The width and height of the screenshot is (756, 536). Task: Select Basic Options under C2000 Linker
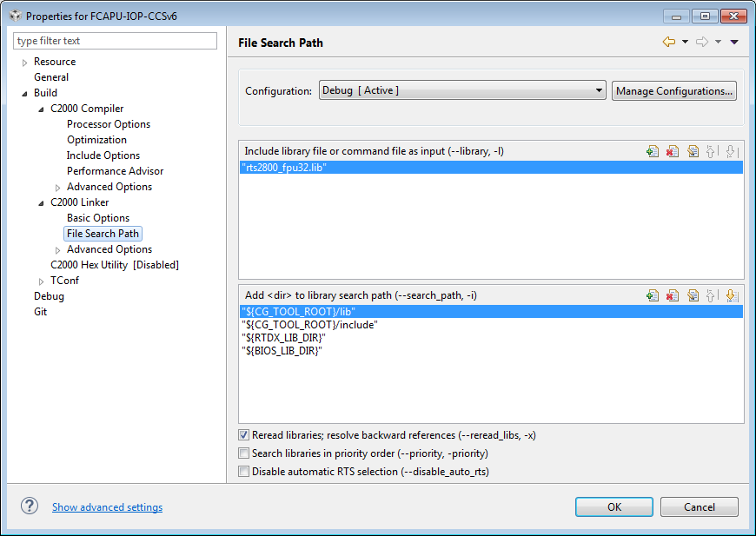pos(98,218)
